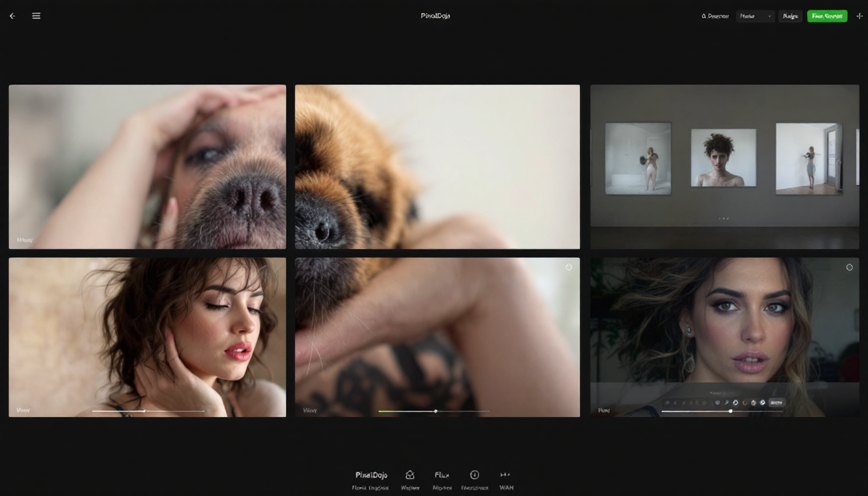Click the WAN icon in bottom navigation
Viewport: 868px width, 496px height.
click(x=506, y=475)
